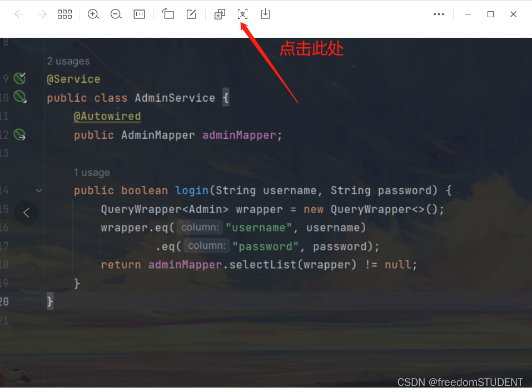
Task: Click the '1 usage' hint
Action: click(92, 173)
